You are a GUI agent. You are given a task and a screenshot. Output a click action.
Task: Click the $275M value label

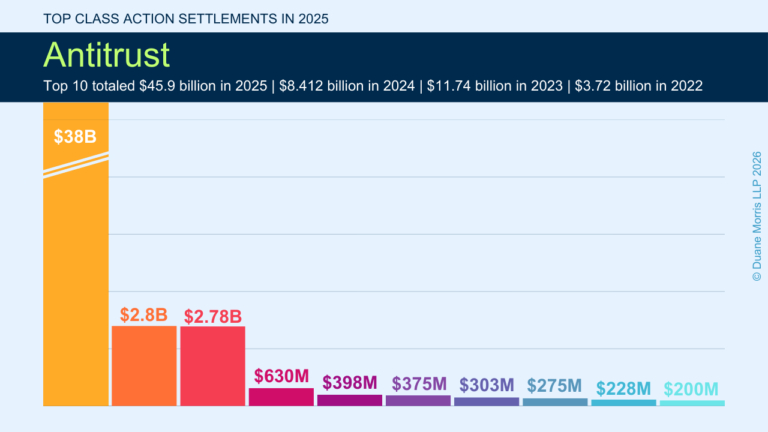pyautogui.click(x=555, y=386)
